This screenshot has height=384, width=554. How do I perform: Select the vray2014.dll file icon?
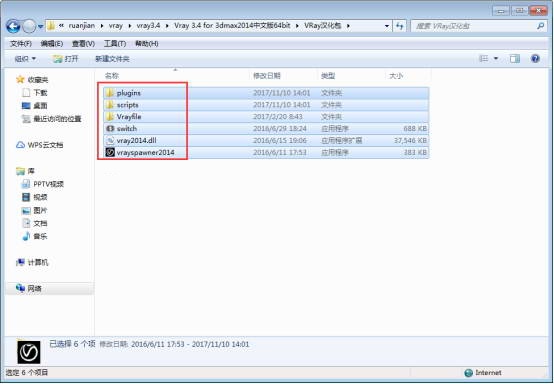point(110,141)
